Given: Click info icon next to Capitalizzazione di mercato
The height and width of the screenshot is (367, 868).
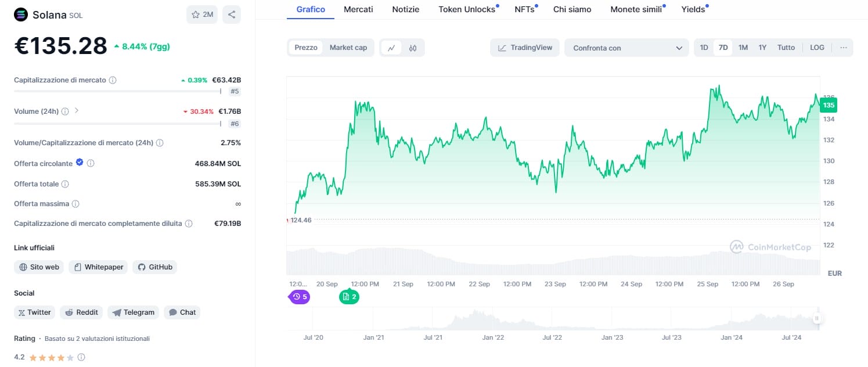Looking at the screenshot, I should click(113, 80).
